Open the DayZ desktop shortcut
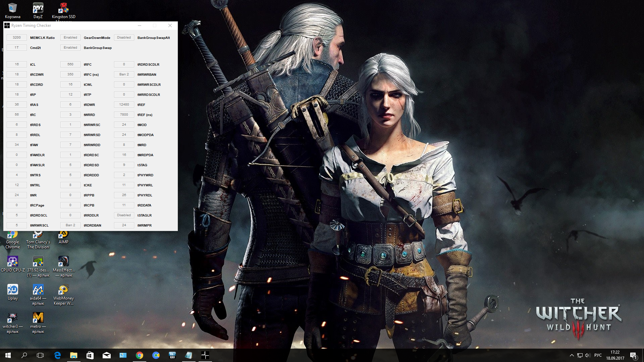This screenshot has width=644, height=362. (x=38, y=8)
